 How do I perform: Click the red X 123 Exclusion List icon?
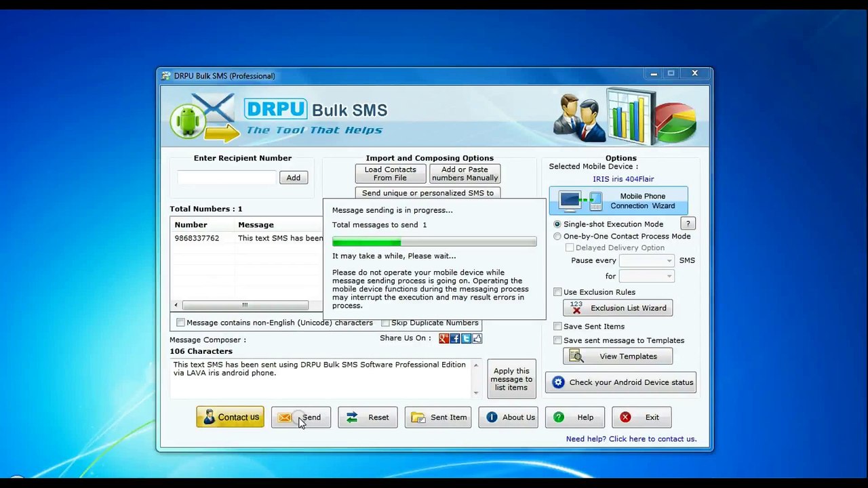pyautogui.click(x=576, y=308)
